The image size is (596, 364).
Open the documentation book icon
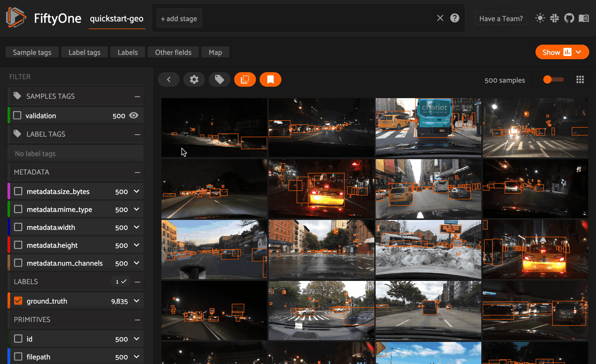(584, 18)
